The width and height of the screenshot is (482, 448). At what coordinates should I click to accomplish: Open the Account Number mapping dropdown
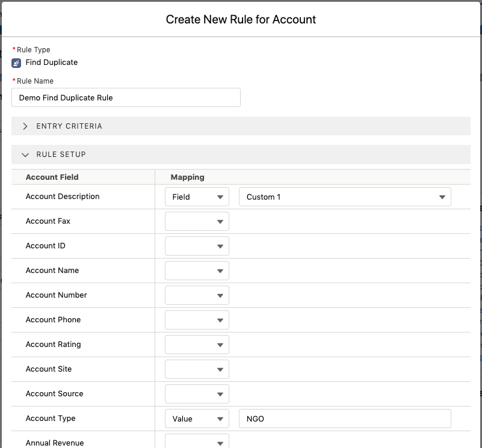click(197, 295)
